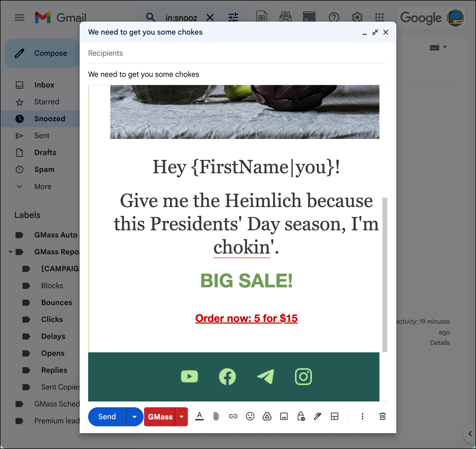This screenshot has height=449, width=476.
Task: Toggle formatting options text icon
Action: tap(199, 417)
